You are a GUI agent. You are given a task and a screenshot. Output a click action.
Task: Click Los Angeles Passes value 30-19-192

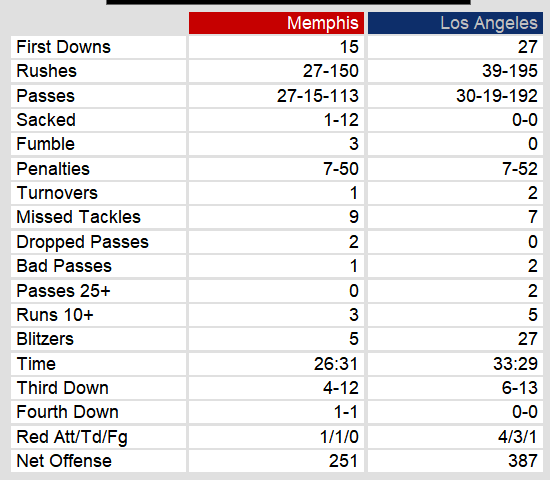(x=497, y=96)
